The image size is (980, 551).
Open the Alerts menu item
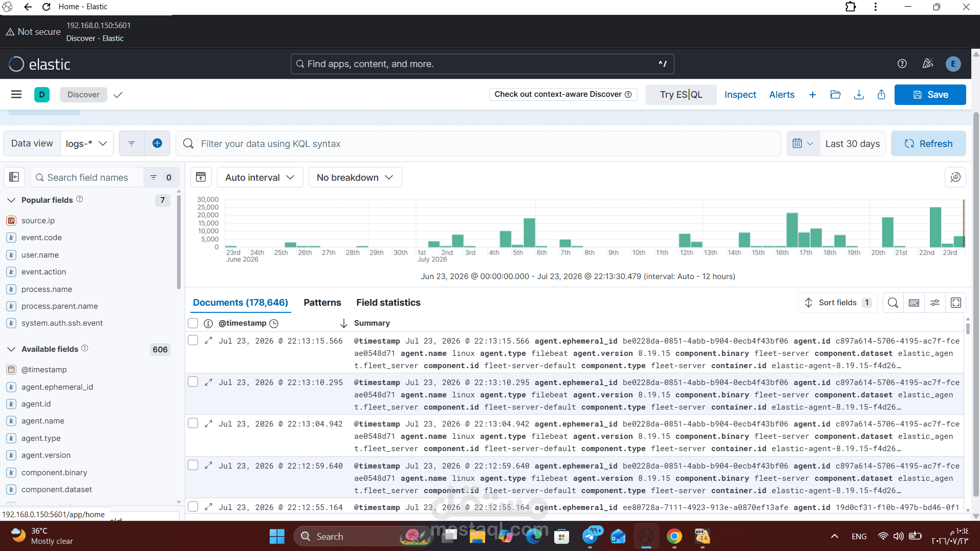781,95
